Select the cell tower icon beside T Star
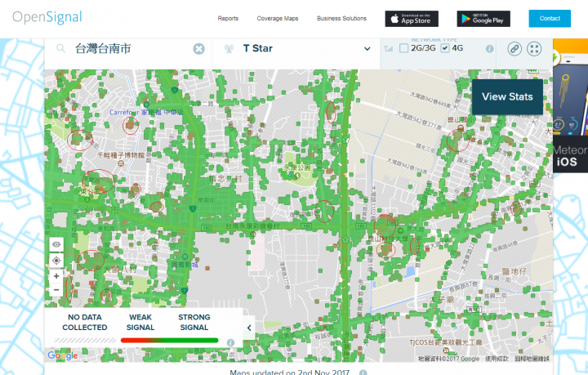 (229, 49)
